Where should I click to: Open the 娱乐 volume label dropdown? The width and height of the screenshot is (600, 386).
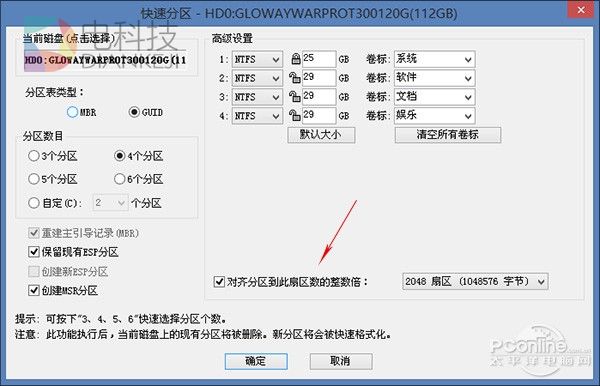[x=435, y=116]
